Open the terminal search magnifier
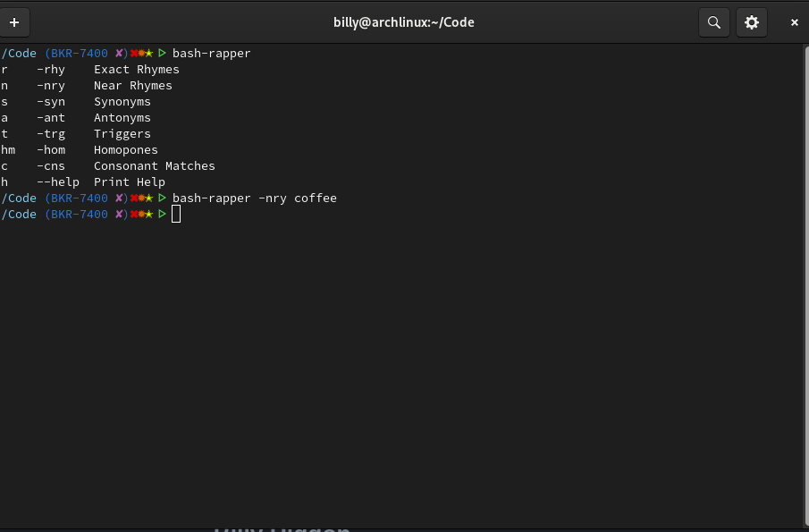Viewport: 809px width, 532px height. (714, 22)
